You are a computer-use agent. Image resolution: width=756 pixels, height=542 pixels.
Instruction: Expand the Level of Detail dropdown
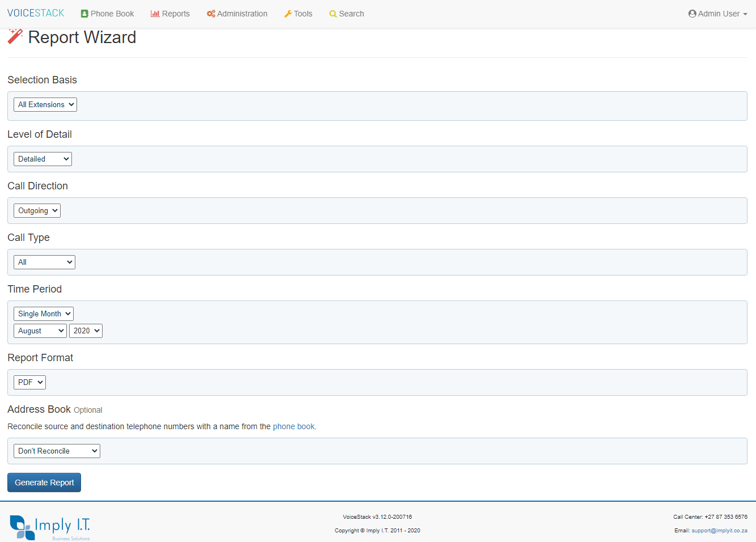[x=43, y=159]
